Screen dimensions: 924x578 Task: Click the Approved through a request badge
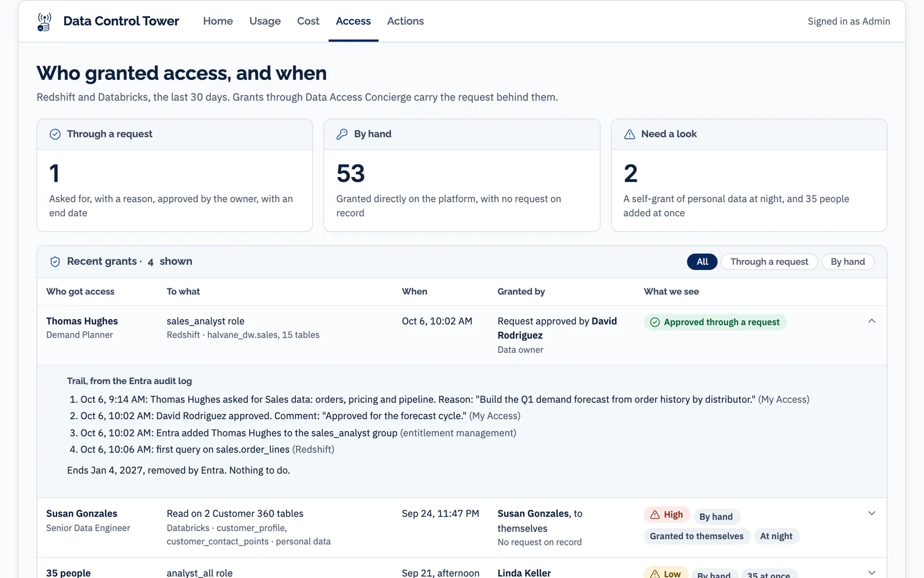(x=716, y=322)
